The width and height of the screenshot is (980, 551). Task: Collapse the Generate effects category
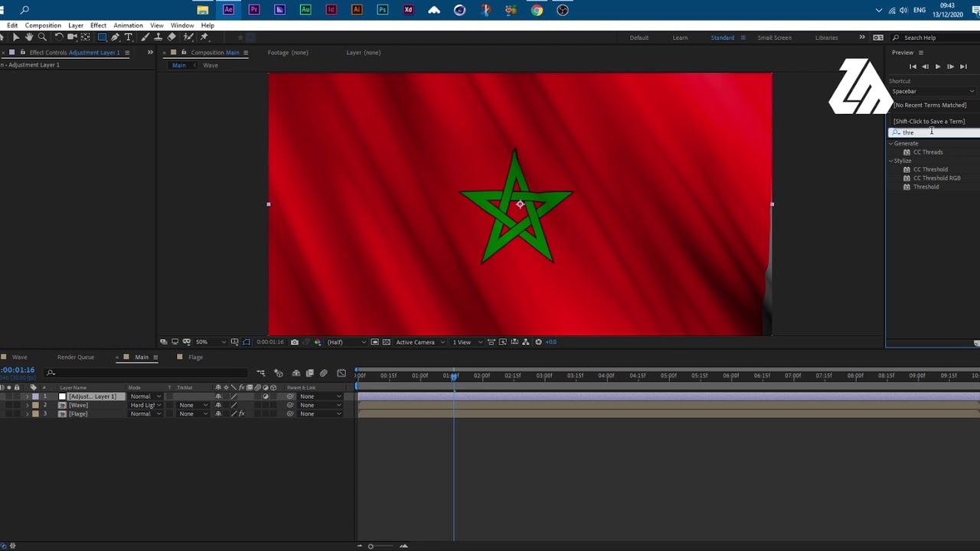point(891,144)
